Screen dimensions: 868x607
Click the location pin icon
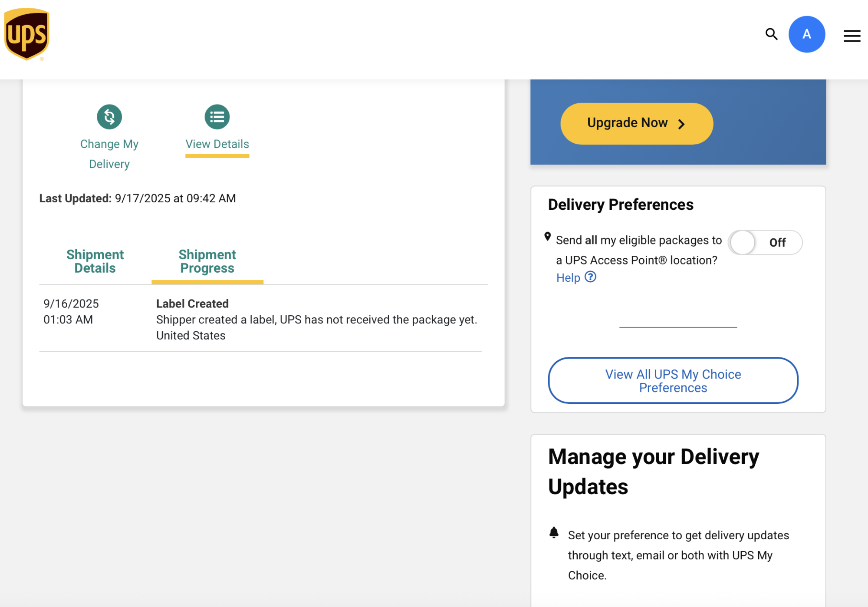(x=548, y=237)
